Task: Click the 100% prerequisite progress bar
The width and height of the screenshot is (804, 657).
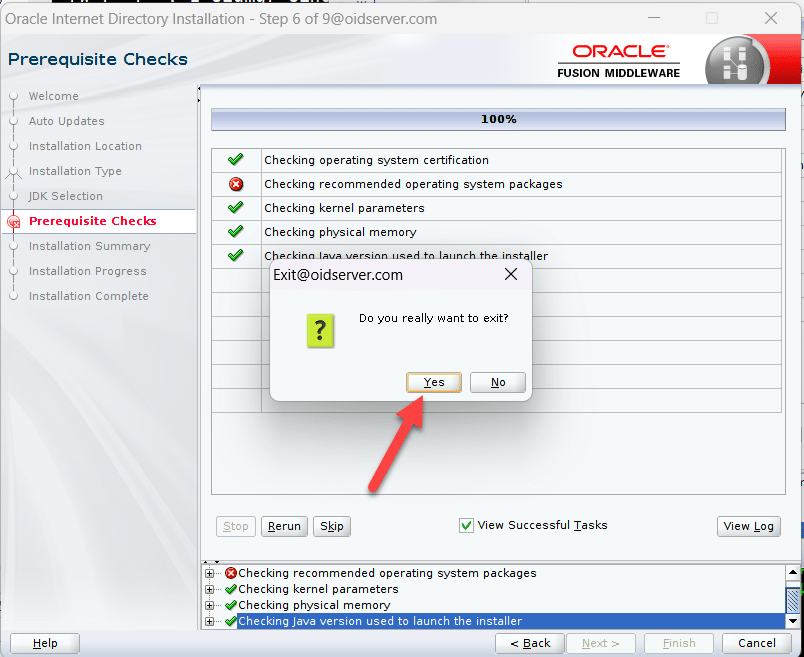Action: [498, 119]
